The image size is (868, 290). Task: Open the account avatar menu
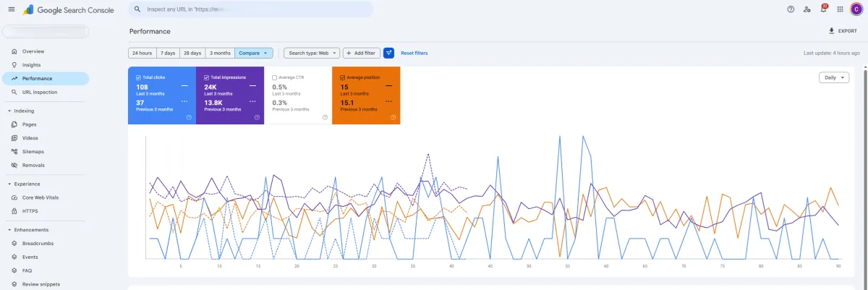[856, 9]
